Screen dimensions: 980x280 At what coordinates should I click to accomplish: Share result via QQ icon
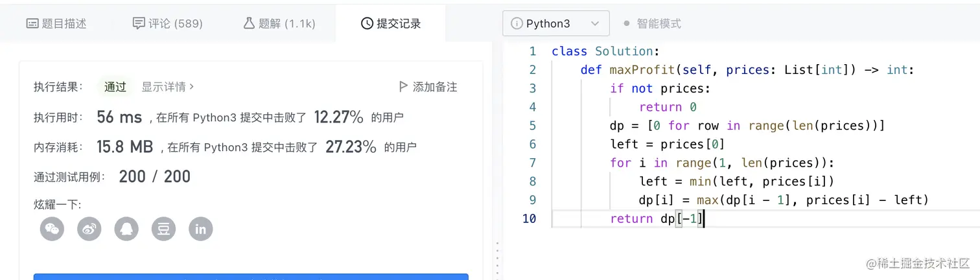click(126, 229)
